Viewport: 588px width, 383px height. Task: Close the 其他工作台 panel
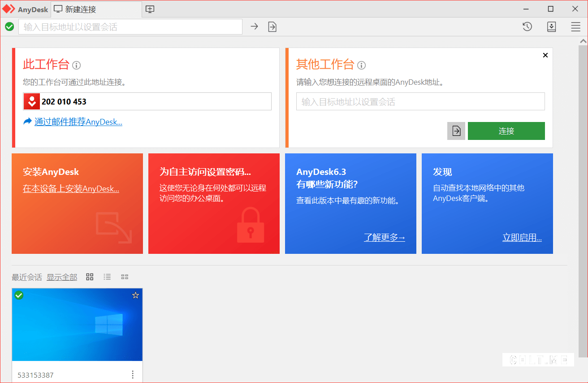pos(545,55)
